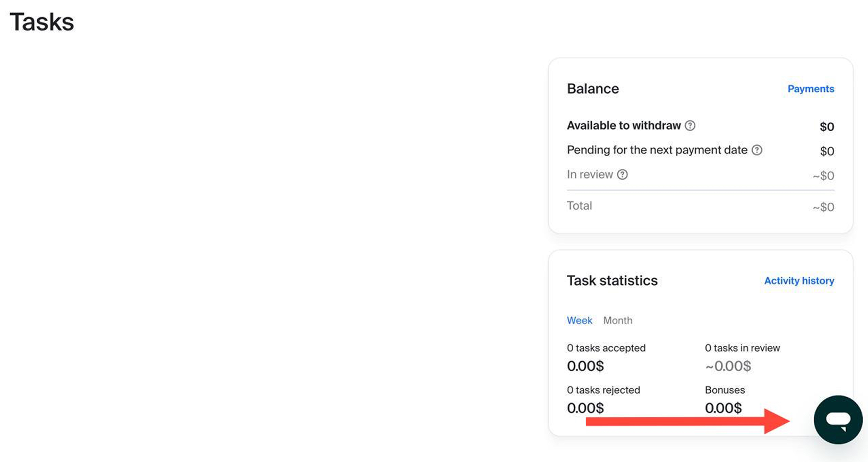This screenshot has height=462, width=868.
Task: Click the Available to withdraw label
Action: pyautogui.click(x=624, y=126)
